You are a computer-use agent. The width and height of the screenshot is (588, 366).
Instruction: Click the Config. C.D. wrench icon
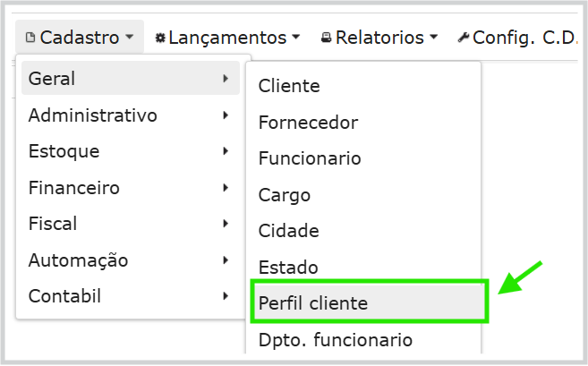[463, 38]
